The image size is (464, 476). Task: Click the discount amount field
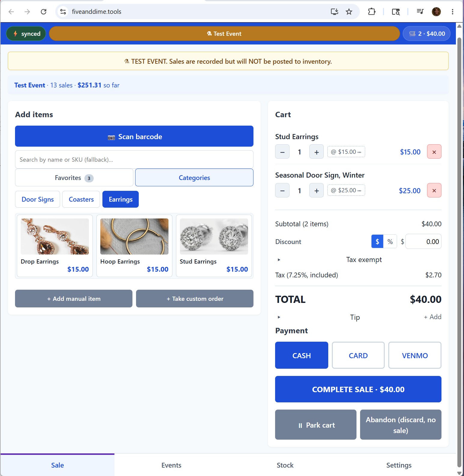[x=423, y=242]
